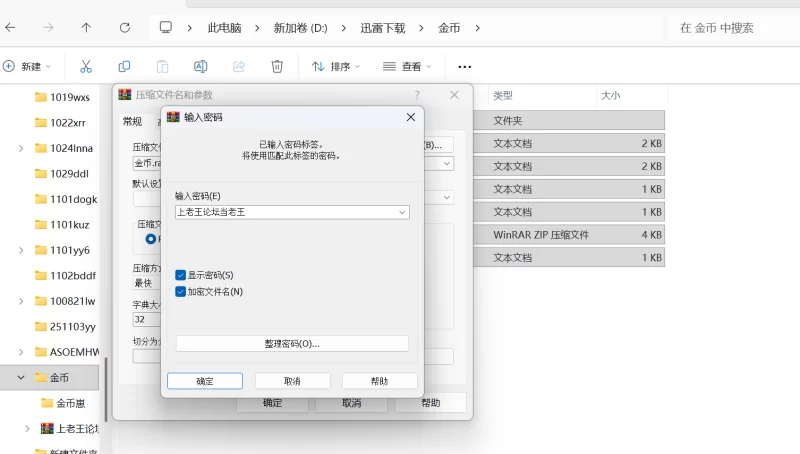Screen dimensions: 800x454
Task: Click the 整理密码(O)... button
Action: [x=292, y=343]
